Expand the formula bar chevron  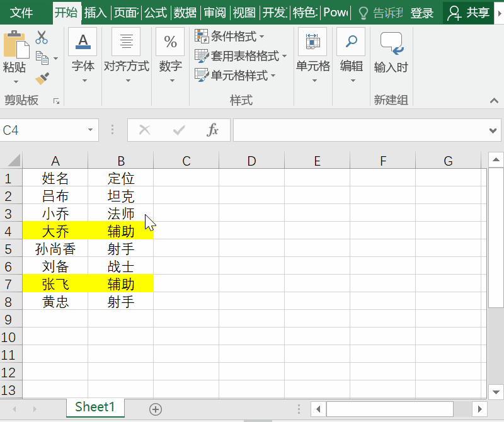pyautogui.click(x=493, y=130)
